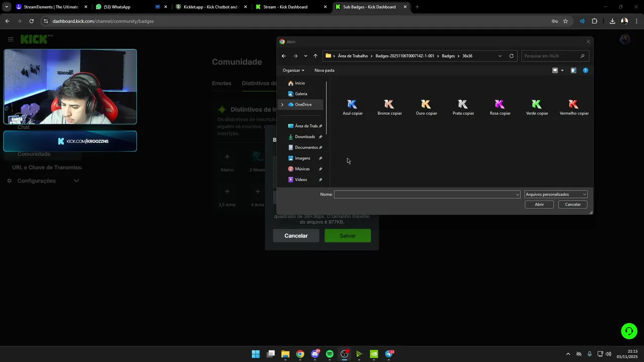Open Imagens quick access folder
This screenshot has width=644, height=362.
pos(305,158)
